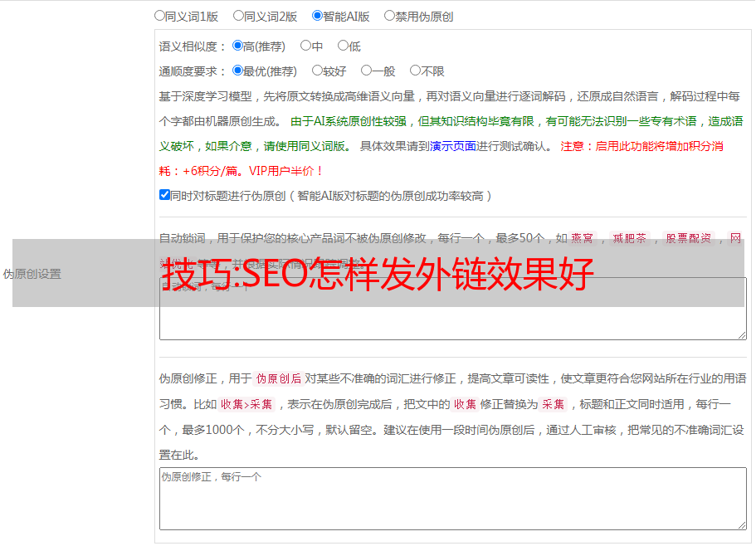Select 禁用伪原创 radio option
Screen dimensions: 756x546
point(389,16)
